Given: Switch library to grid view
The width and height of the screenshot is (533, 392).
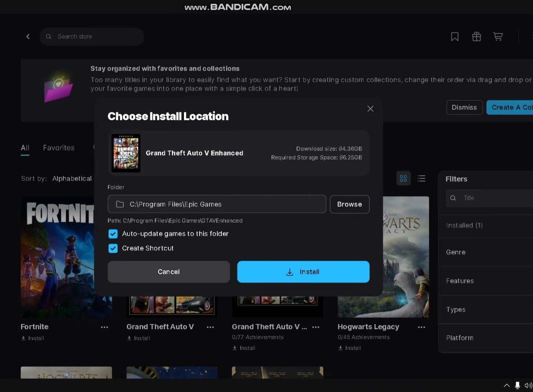Looking at the screenshot, I should point(403,178).
